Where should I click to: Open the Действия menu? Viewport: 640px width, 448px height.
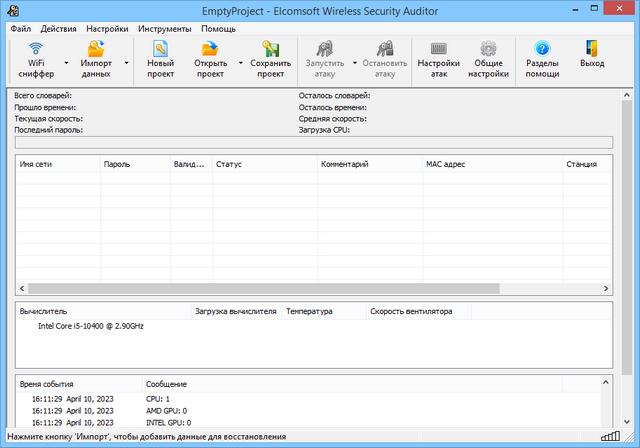click(59, 29)
